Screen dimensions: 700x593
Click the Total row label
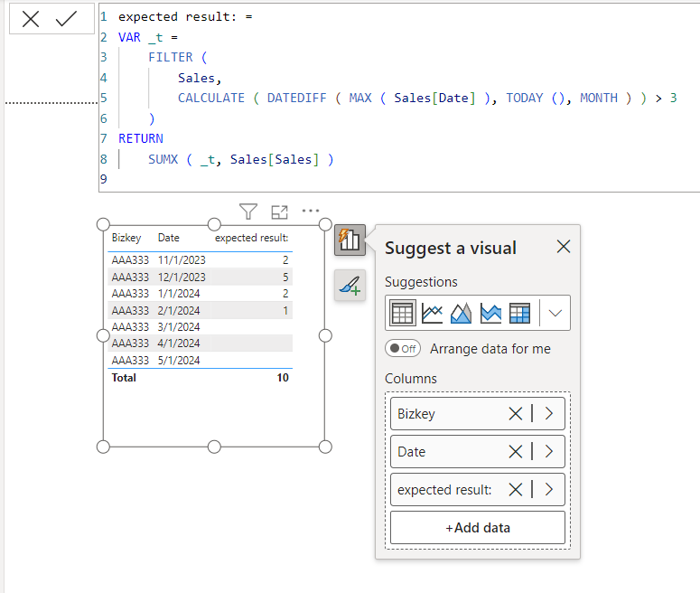click(x=124, y=378)
